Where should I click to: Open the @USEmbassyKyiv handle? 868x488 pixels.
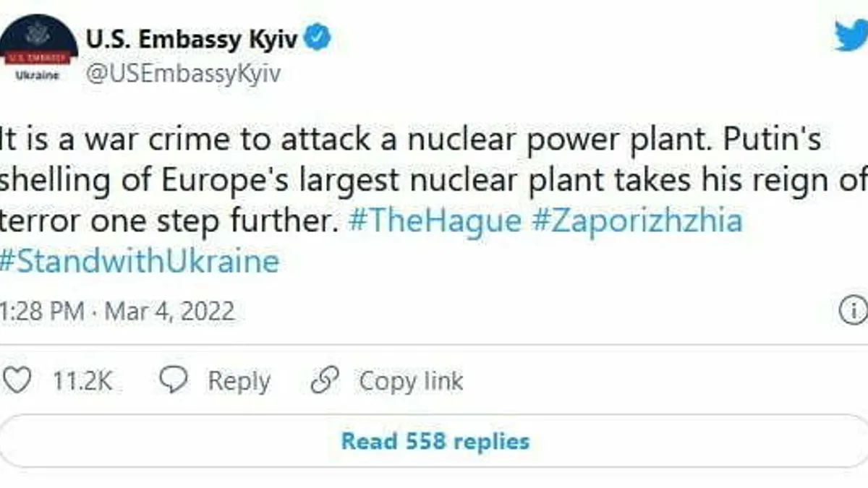(x=183, y=73)
